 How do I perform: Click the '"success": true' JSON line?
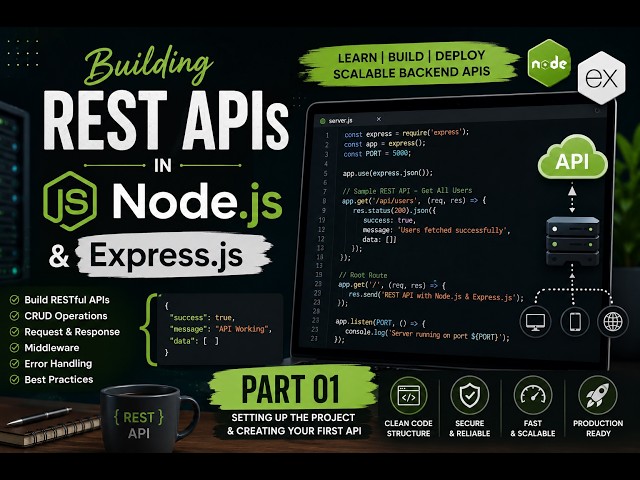(202, 318)
